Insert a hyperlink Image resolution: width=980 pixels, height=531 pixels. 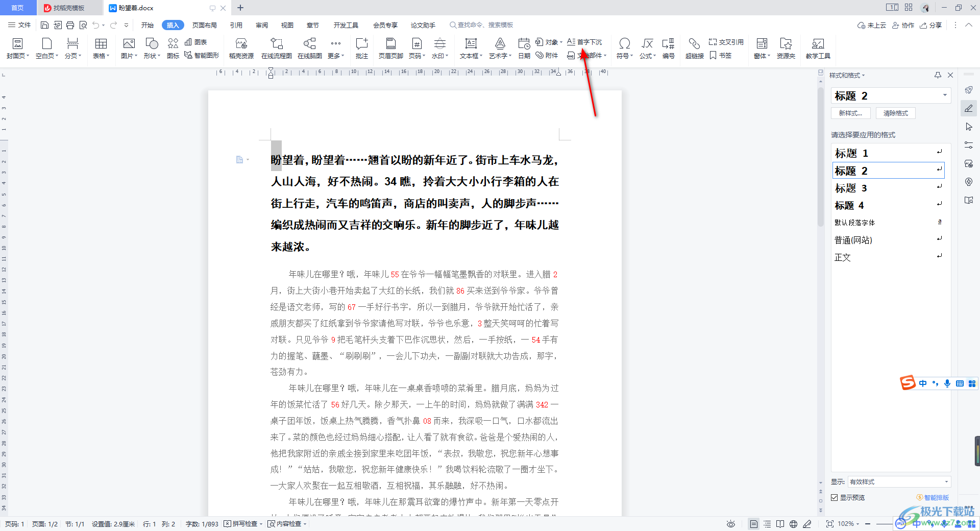[694, 49]
